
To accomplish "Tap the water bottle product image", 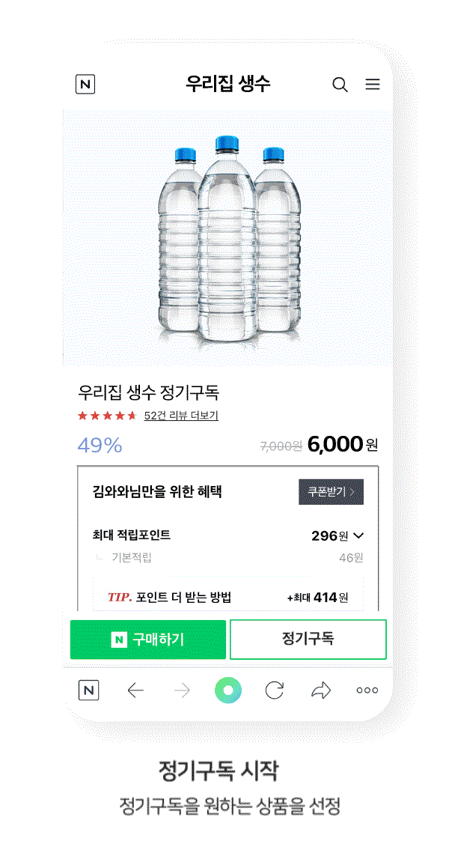I will (224, 240).
